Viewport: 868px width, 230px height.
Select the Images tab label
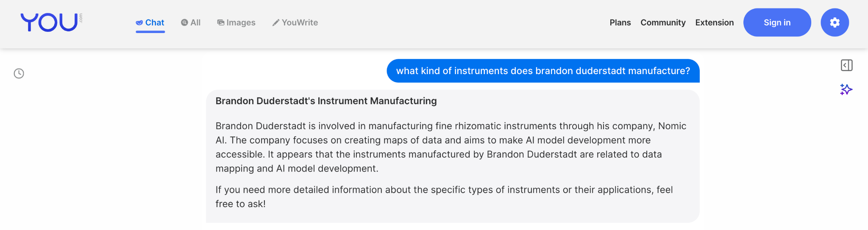point(241,22)
